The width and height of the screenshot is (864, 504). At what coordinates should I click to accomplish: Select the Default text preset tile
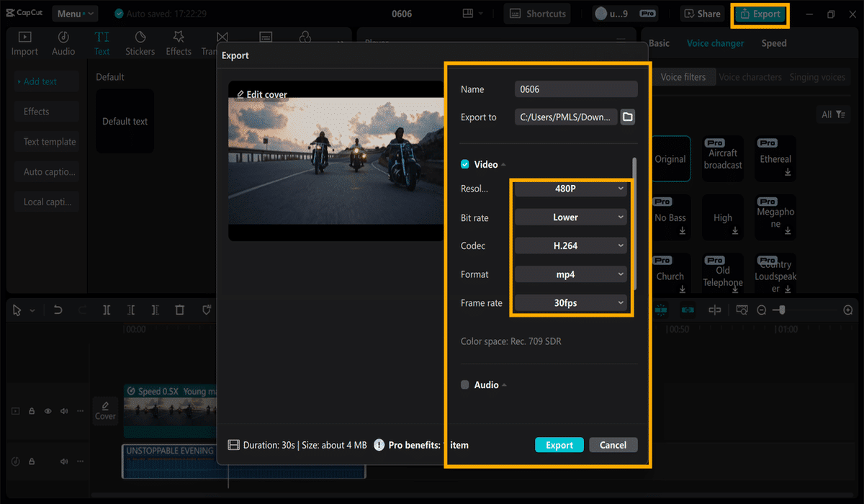point(125,121)
